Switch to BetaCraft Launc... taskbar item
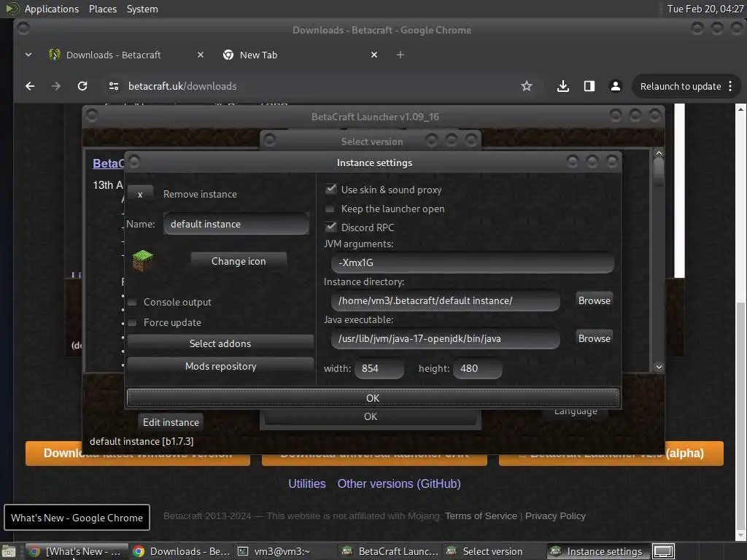Screen dimensions: 747x560 (x=390, y=551)
